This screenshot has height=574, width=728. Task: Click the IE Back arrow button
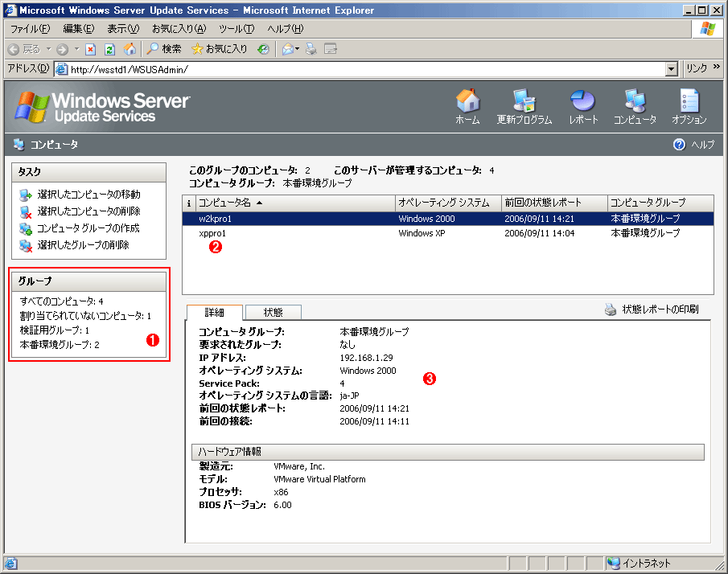pyautogui.click(x=14, y=49)
